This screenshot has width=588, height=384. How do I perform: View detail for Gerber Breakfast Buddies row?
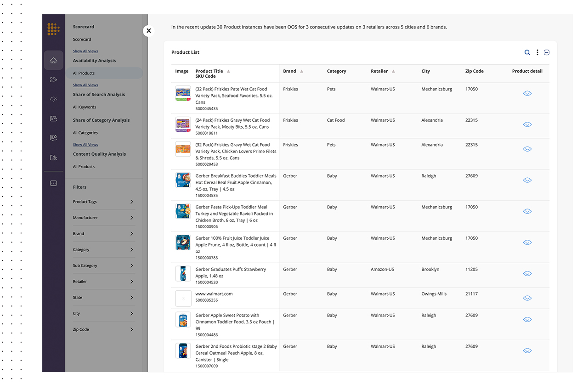[527, 180]
